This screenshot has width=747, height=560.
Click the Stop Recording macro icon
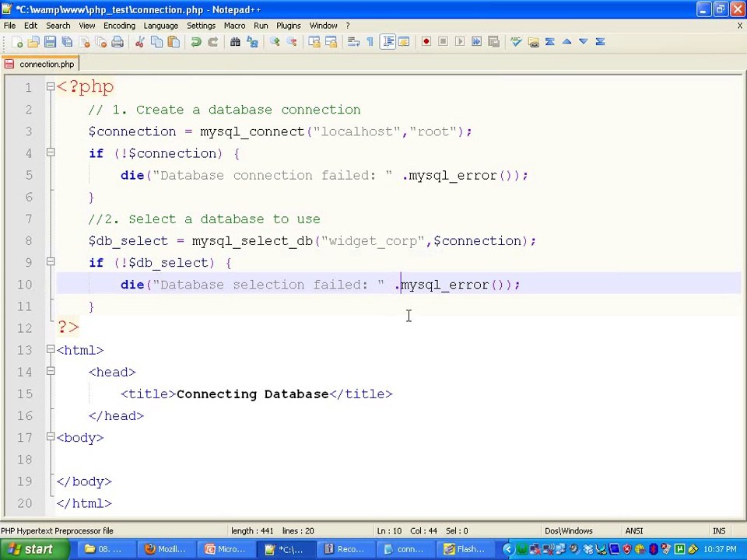pyautogui.click(x=443, y=42)
